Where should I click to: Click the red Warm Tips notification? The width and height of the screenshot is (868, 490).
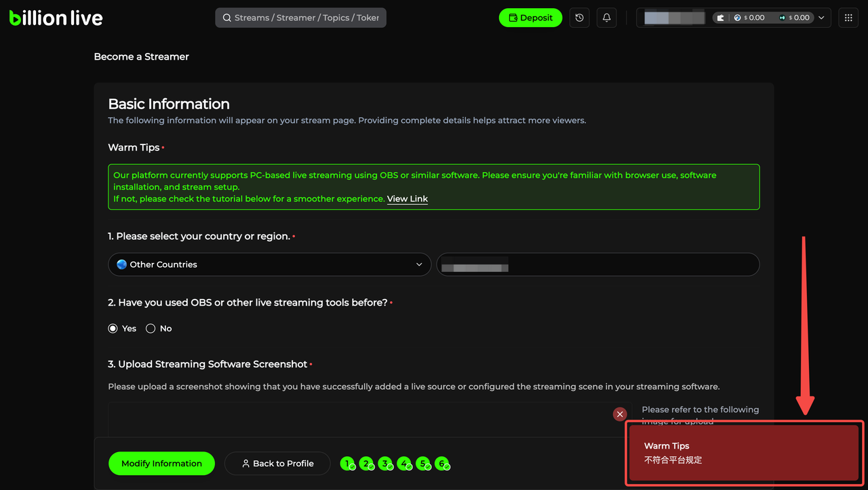point(744,453)
